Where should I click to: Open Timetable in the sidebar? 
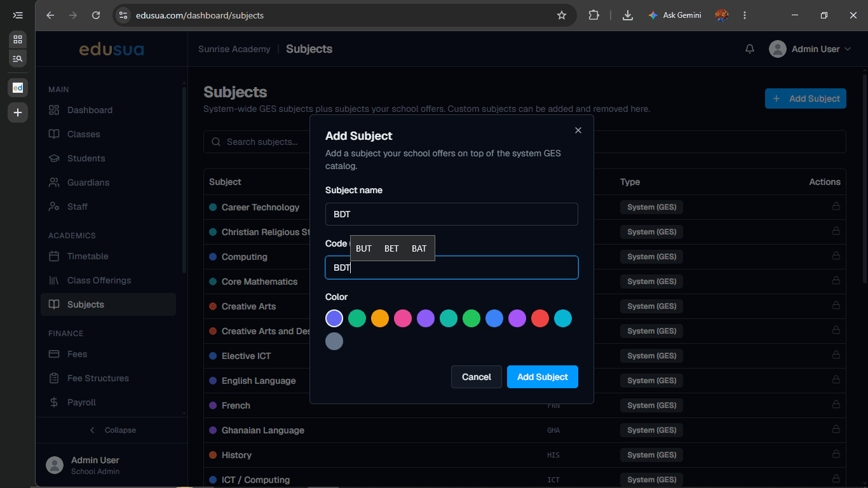coord(108,256)
